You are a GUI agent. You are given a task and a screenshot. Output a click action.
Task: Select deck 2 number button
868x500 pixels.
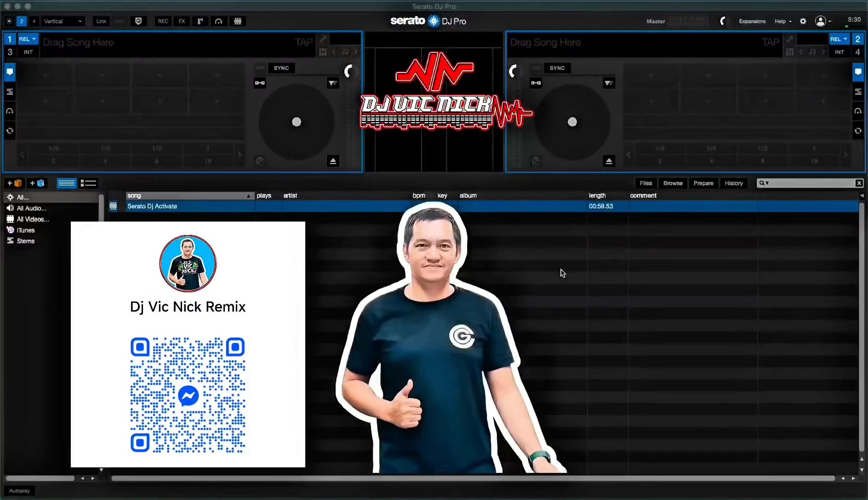[858, 39]
